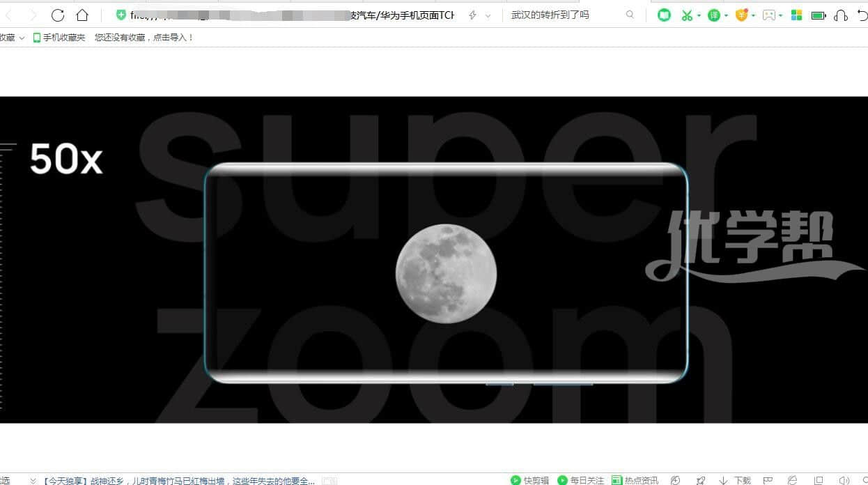Toggle sound with the speaker icon
Image resolution: width=868 pixels, height=485 pixels.
point(844,480)
